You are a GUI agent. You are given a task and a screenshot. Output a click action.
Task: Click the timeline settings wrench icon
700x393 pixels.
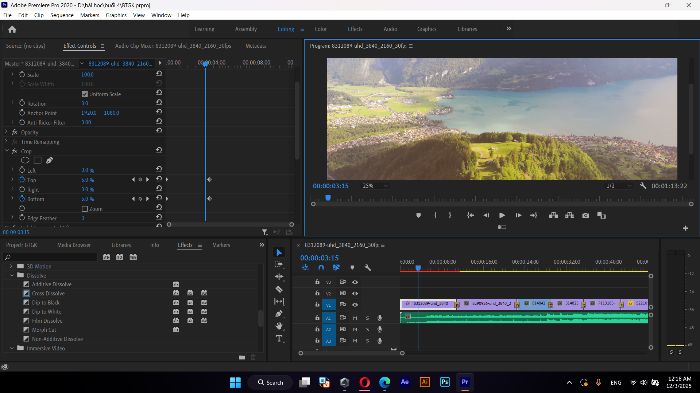[367, 268]
